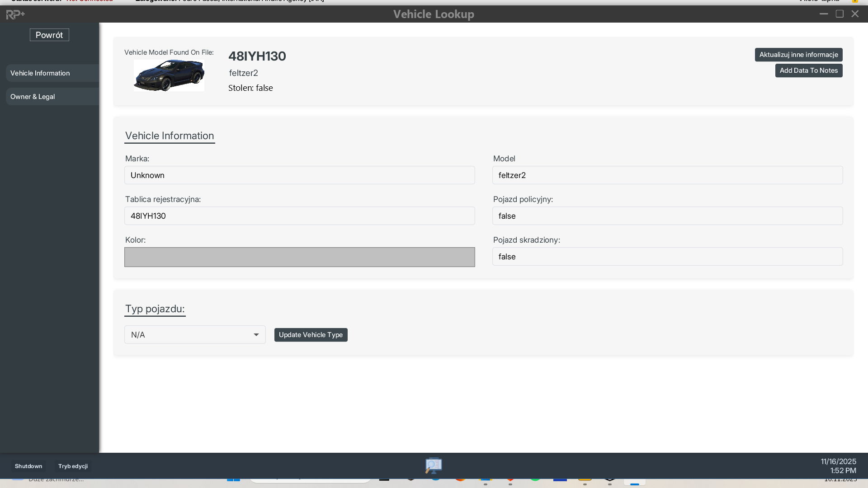Open the lookup app icon in bottom bar
The image size is (868, 488).
point(433,465)
